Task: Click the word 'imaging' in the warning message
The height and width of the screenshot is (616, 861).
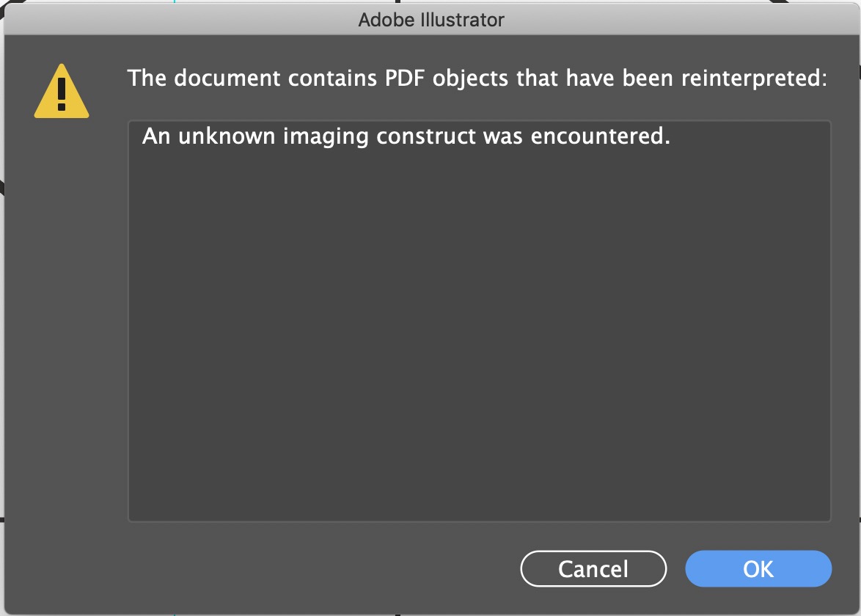Action: tap(326, 136)
